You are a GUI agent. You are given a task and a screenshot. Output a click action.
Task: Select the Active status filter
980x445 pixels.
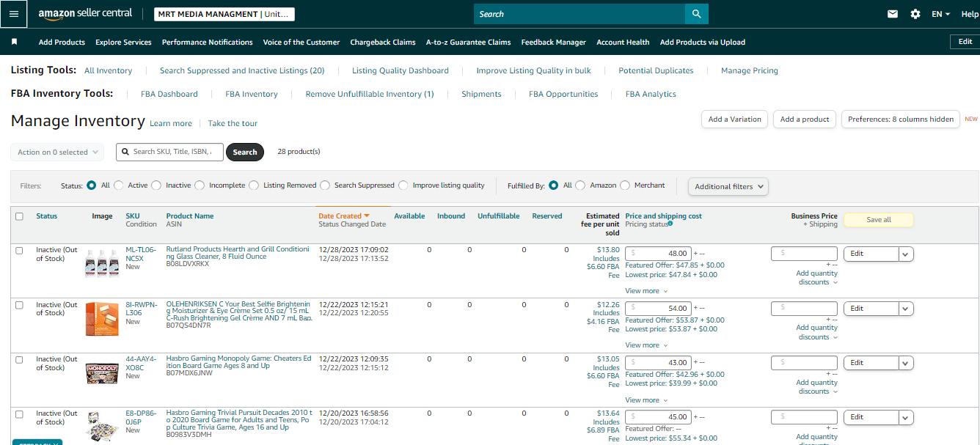pos(119,185)
